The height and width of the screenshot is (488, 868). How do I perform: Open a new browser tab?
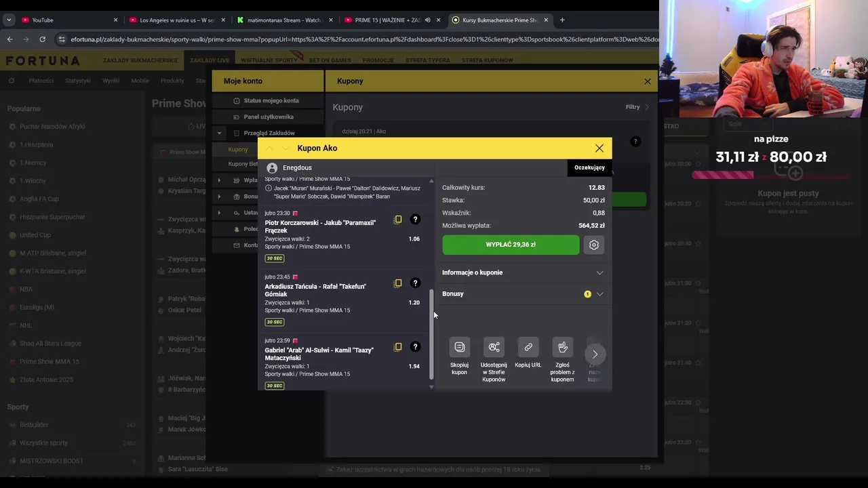click(x=562, y=20)
